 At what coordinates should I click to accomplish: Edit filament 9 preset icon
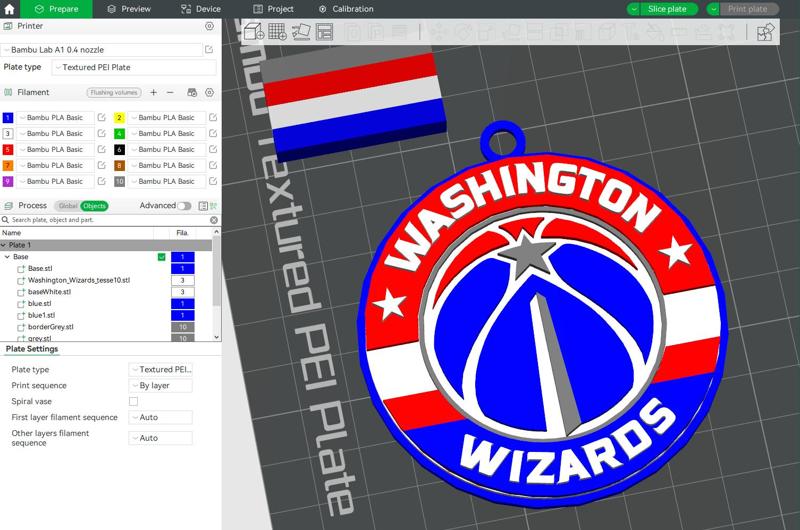click(x=102, y=181)
